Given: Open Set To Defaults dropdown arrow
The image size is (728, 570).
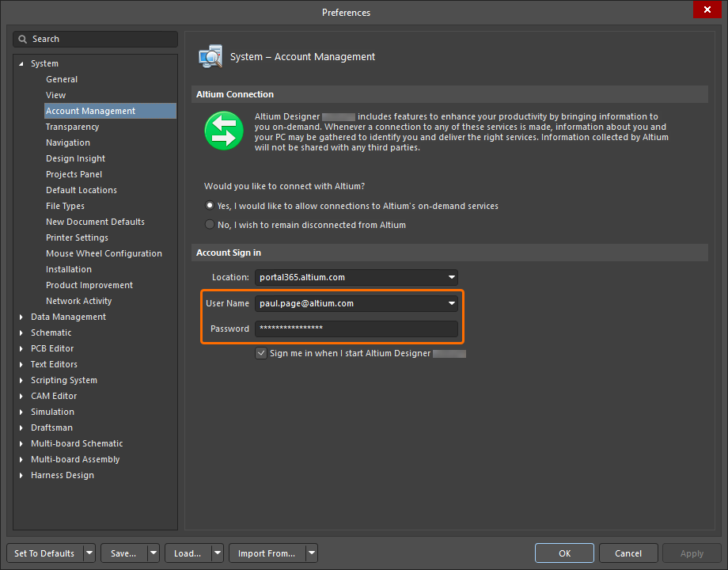Looking at the screenshot, I should [x=89, y=553].
